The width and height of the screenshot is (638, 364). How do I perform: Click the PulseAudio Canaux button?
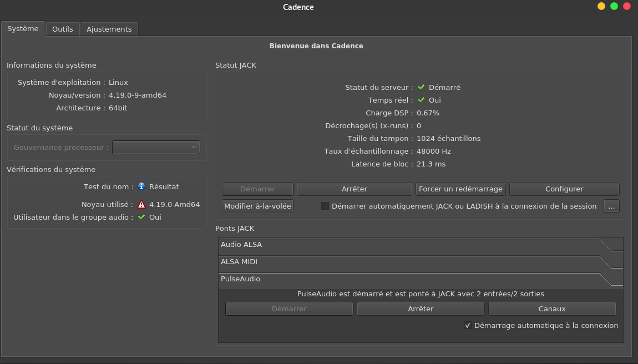[552, 309]
